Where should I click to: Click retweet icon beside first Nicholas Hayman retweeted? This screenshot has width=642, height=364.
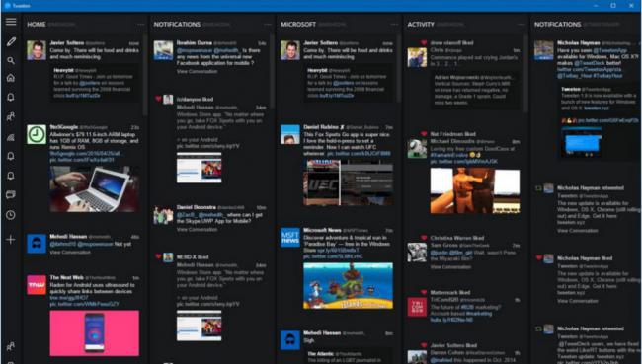[539, 188]
